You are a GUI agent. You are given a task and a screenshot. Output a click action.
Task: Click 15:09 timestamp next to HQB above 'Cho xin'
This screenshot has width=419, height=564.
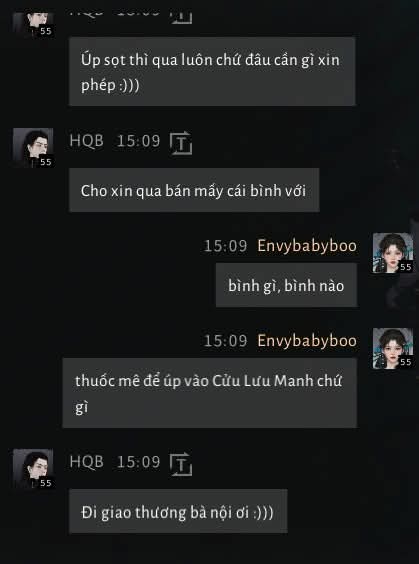(x=138, y=141)
